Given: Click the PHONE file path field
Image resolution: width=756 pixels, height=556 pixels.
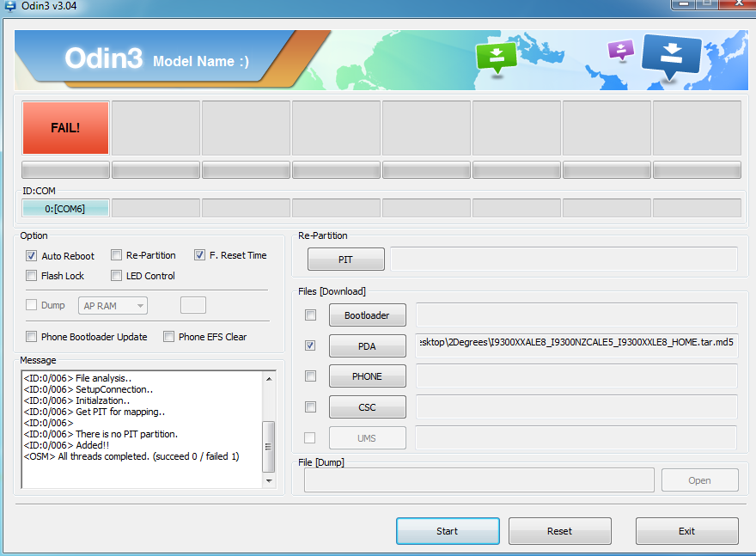Looking at the screenshot, I should pos(576,376).
